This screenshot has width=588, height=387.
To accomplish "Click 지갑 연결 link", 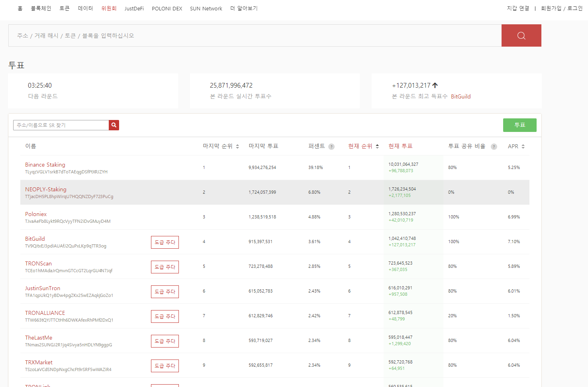I will tap(518, 8).
